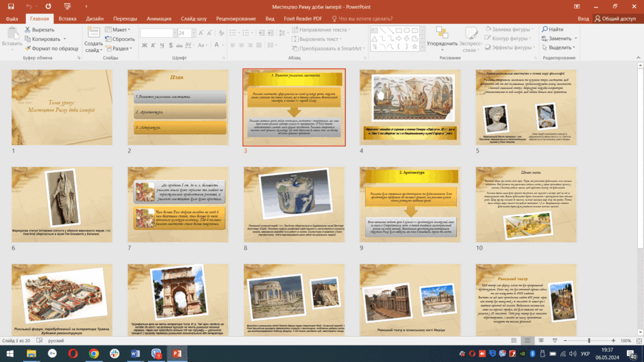Select the right arrow shape in the gallery
Screen dimensions: 644x362
[x=399, y=38]
